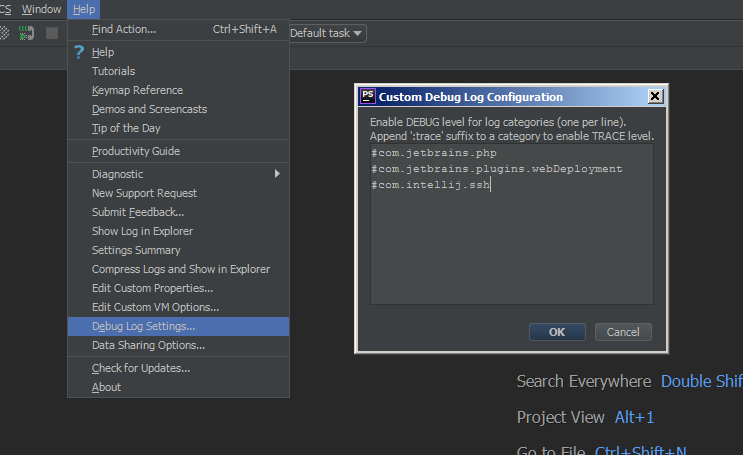Click the Search Everywhere hint text
Screen dimensions: 743x455
pyautogui.click(x=584, y=381)
